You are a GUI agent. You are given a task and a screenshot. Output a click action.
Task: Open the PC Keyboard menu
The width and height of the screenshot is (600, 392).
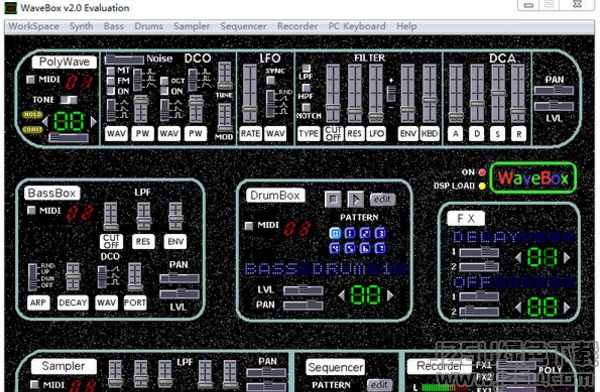357,26
